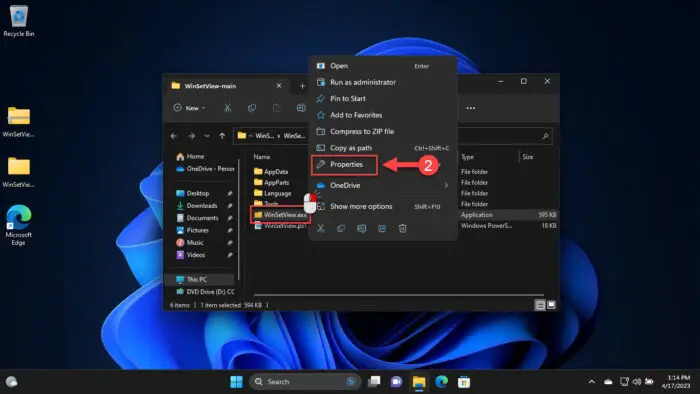Expand the OneDrive submenu arrow
The image size is (700, 394).
coord(446,185)
